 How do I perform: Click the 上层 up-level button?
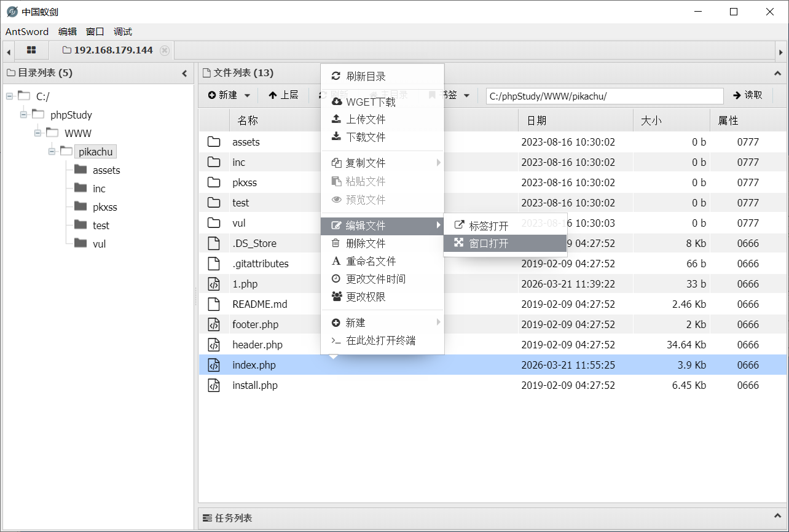click(x=283, y=95)
